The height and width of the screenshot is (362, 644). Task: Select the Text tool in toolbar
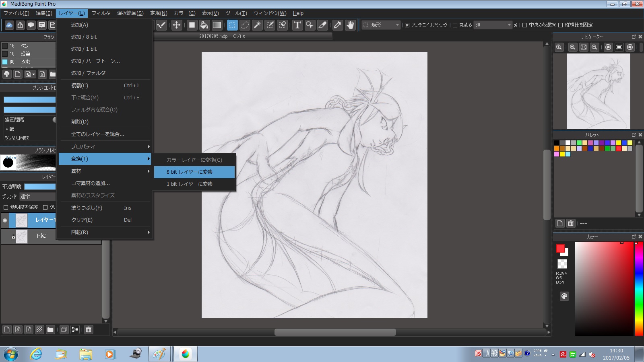tap(297, 25)
